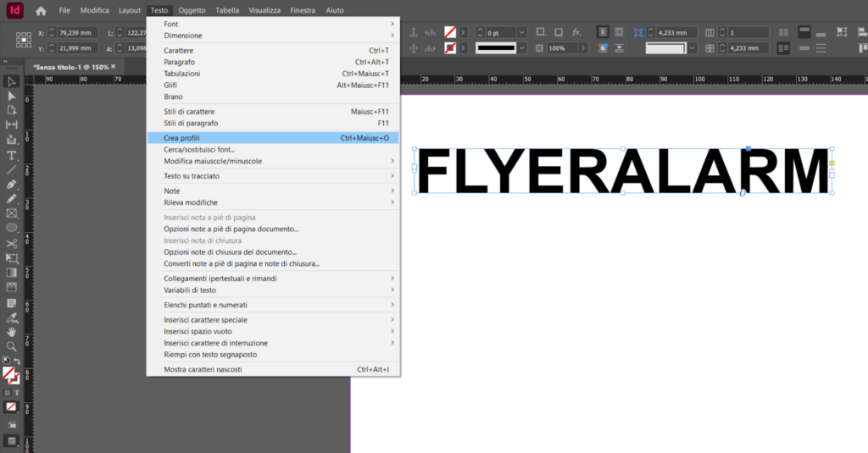Choose Crea profili from the Testo menu

pos(271,138)
